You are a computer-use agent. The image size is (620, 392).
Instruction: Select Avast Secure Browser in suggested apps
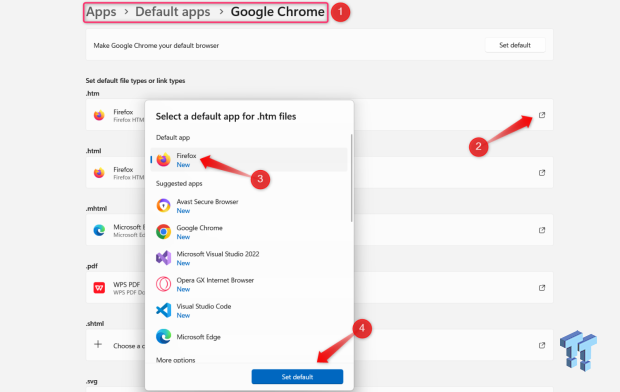click(249, 206)
